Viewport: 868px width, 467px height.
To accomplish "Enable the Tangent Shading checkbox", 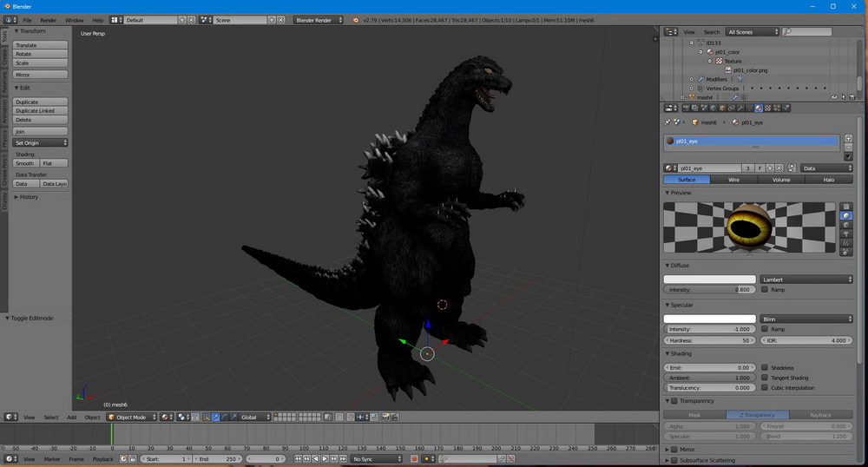I will (765, 378).
